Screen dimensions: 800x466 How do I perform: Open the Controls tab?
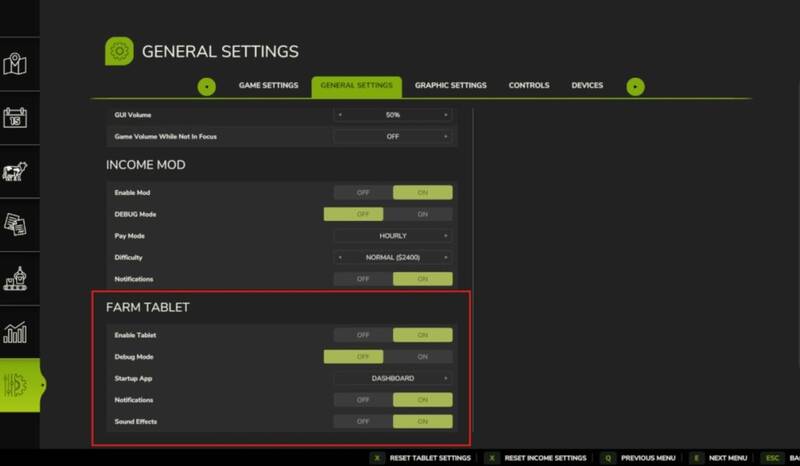(529, 86)
